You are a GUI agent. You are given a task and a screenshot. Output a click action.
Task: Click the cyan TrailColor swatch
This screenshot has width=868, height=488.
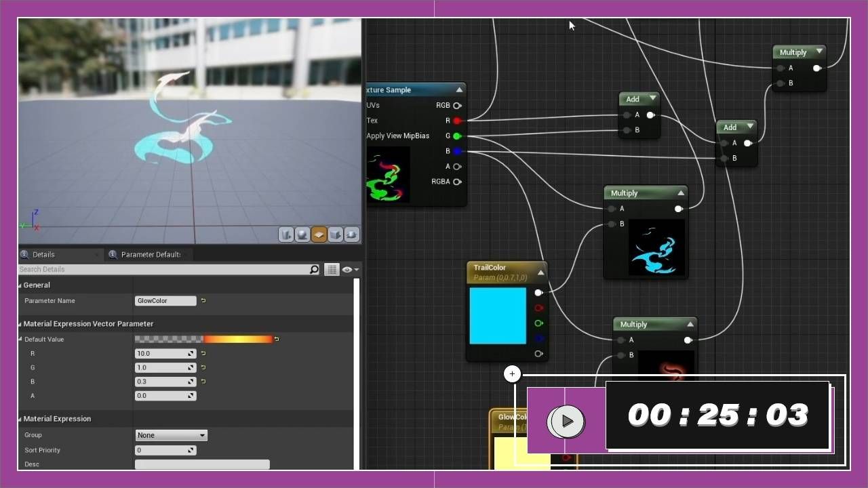point(498,316)
